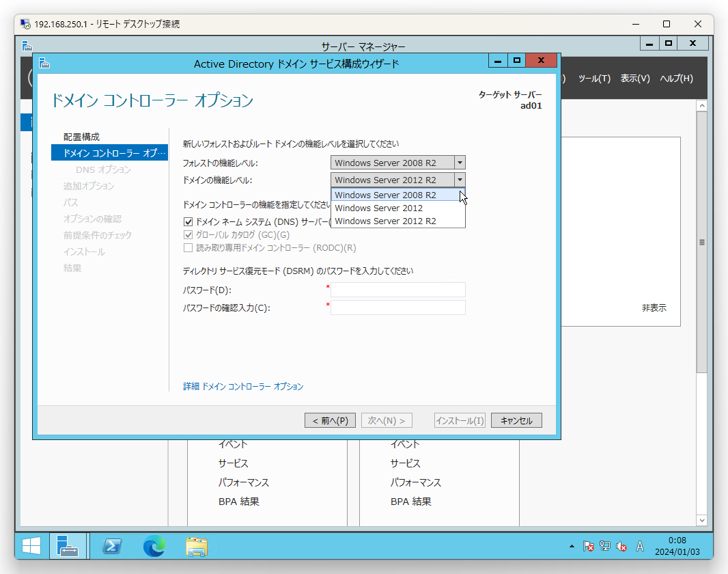
Task: Maximize the configuration wizard window
Action: (517, 60)
